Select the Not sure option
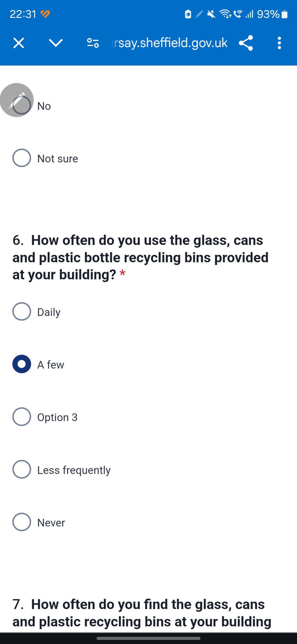This screenshot has height=644, width=297. 22,157
